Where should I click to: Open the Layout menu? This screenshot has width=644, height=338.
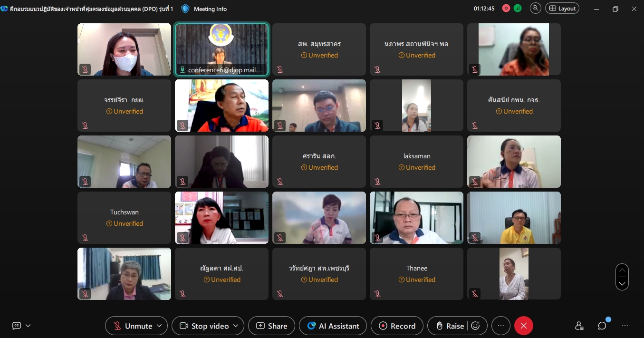click(x=562, y=8)
